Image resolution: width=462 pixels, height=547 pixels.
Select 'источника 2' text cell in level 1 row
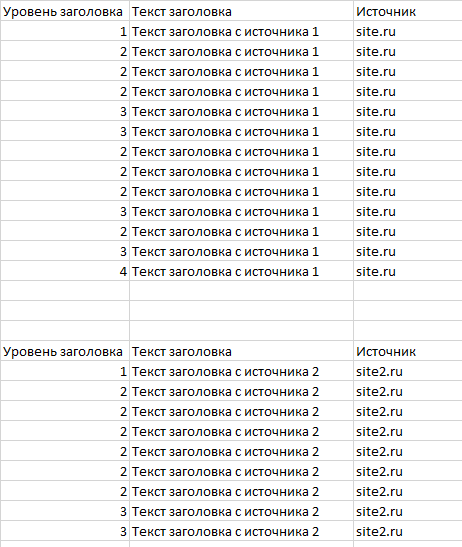(241, 372)
